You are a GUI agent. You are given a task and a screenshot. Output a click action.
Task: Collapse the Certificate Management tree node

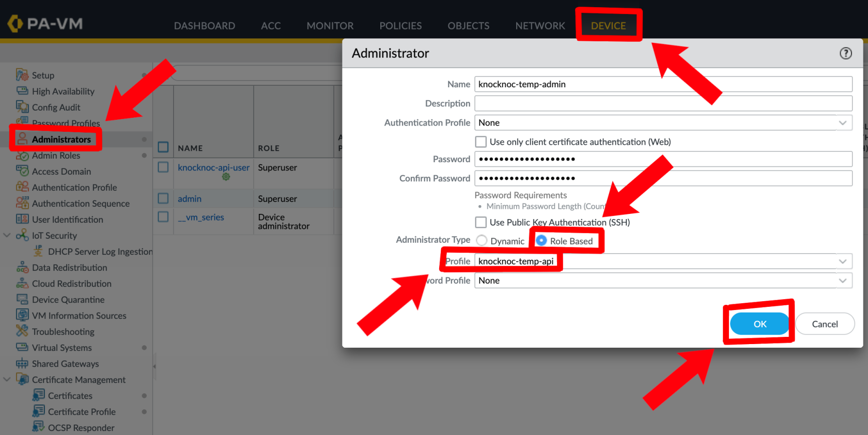click(x=7, y=379)
